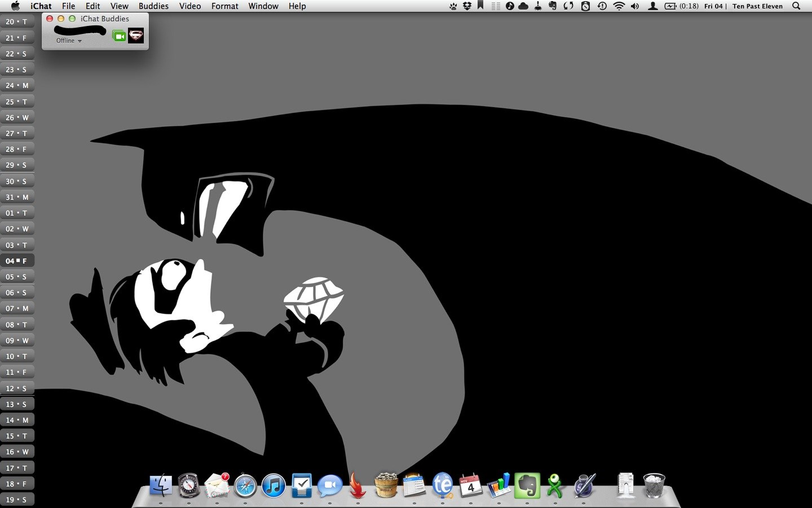Screen dimensions: 812x508
Task: Open the File menu
Action: tap(68, 6)
